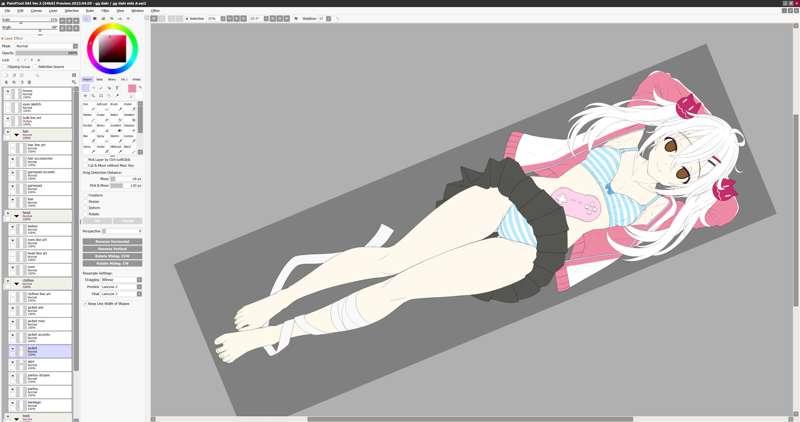Click the Reverse Horizontal button
This screenshot has width=800, height=422.
pyautogui.click(x=112, y=241)
